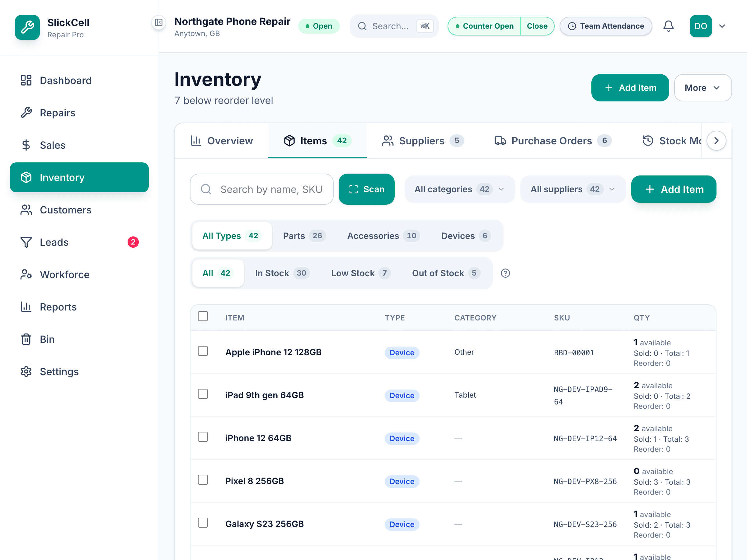Check the Apple iPhone 12 128GB row
The width and height of the screenshot is (747, 560).
(x=203, y=351)
